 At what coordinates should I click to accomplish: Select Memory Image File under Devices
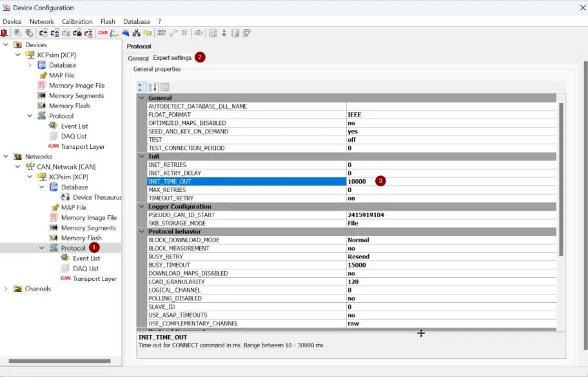77,86
